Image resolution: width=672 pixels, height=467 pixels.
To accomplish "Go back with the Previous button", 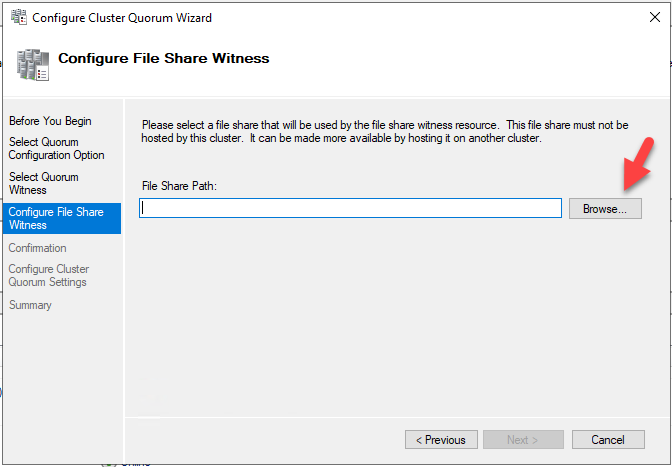I will coord(441,440).
